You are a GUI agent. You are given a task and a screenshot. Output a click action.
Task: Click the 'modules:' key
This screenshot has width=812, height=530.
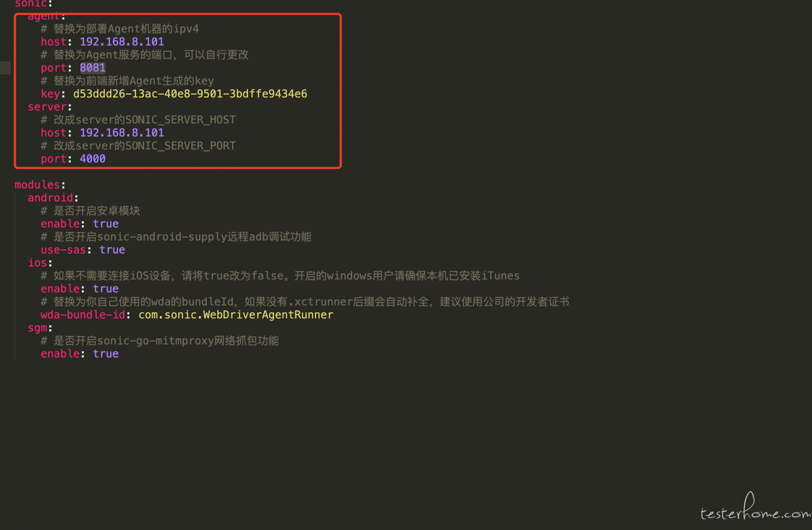[40, 185]
